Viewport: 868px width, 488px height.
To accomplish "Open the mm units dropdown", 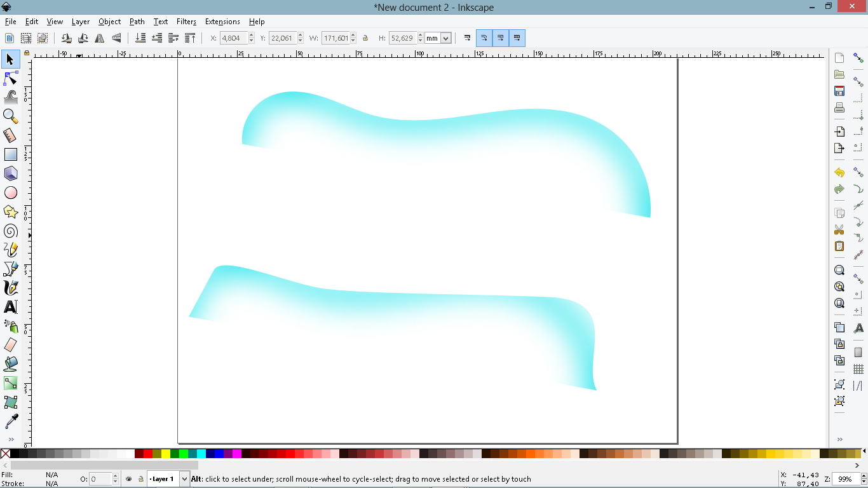I will [x=445, y=38].
